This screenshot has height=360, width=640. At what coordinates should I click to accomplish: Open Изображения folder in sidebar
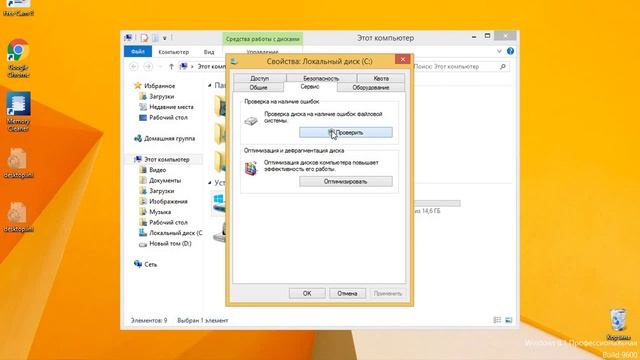click(163, 202)
